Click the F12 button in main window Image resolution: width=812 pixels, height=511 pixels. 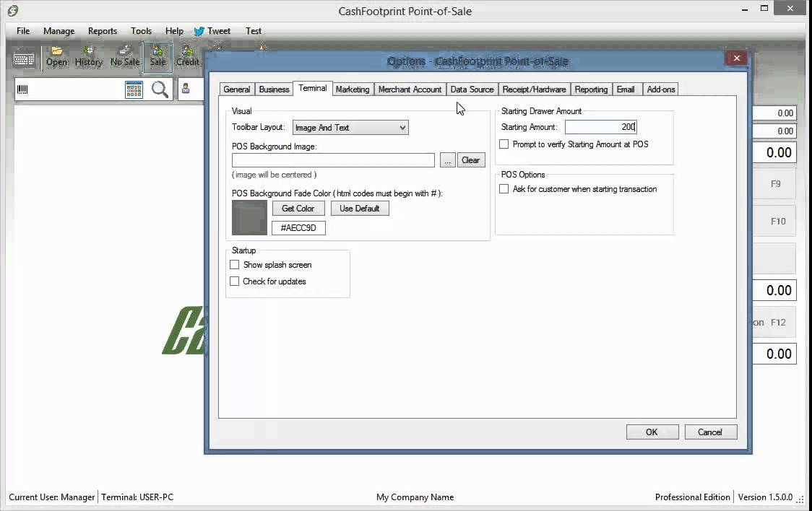pos(774,322)
